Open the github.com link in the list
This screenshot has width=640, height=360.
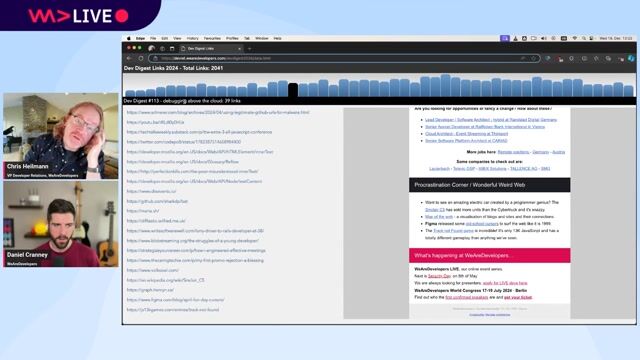[x=157, y=201]
